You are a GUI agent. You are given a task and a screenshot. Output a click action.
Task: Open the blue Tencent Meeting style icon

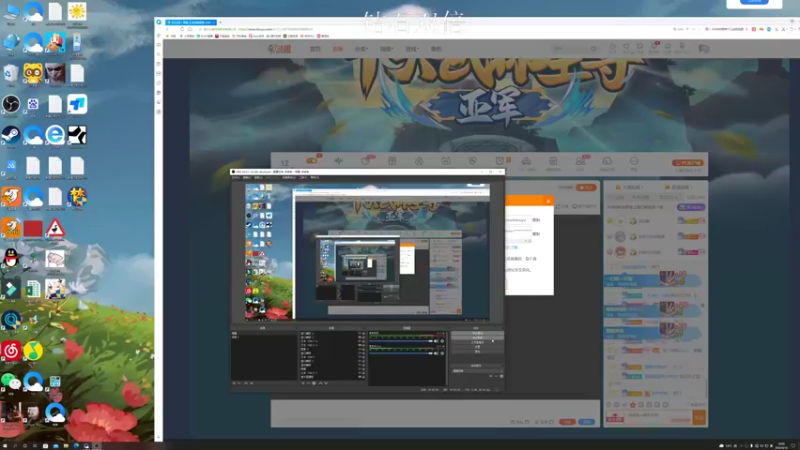pyautogui.click(x=77, y=105)
